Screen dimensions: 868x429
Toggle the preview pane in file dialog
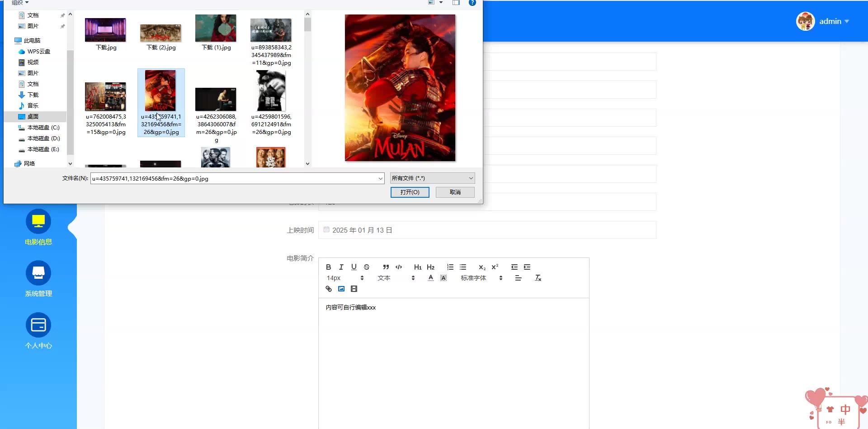coord(456,3)
